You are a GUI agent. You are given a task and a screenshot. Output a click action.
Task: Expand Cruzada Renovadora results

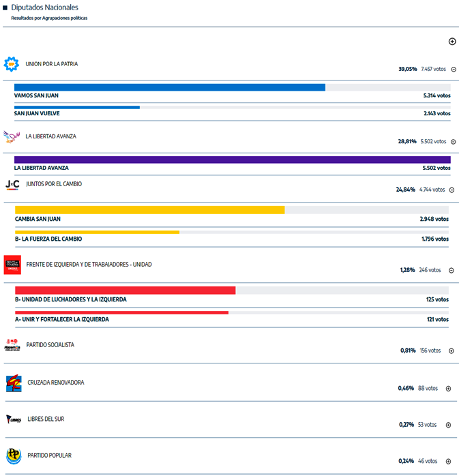click(448, 389)
